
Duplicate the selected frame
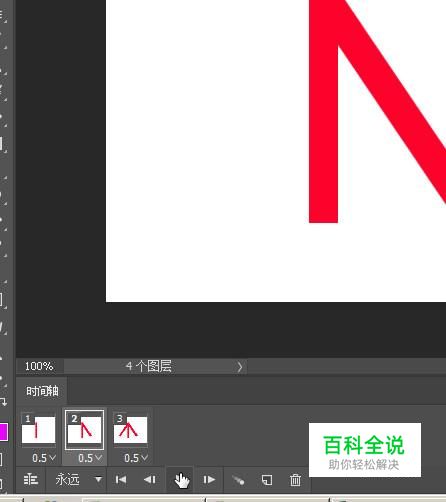(x=267, y=480)
